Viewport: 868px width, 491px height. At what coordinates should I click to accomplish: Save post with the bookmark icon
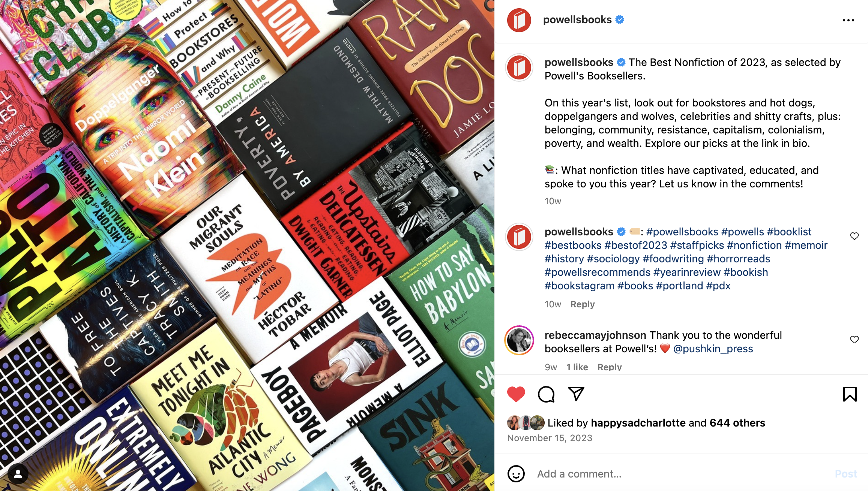click(850, 394)
